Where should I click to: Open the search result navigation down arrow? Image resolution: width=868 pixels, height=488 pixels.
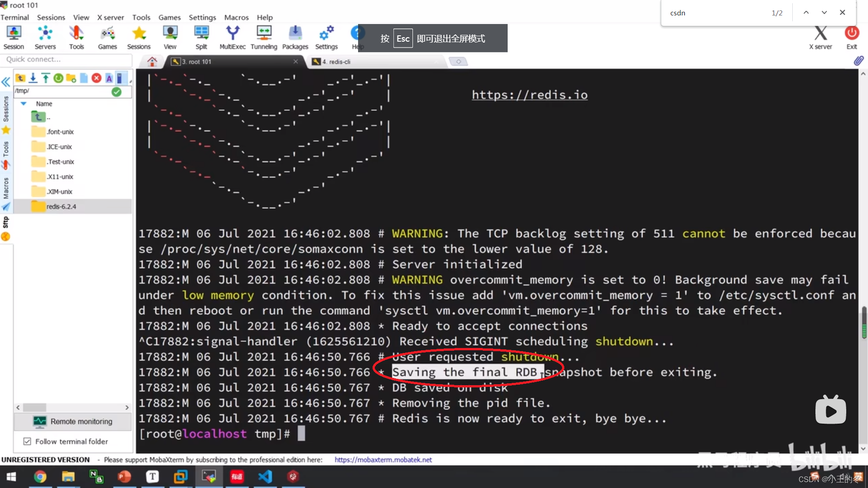tap(824, 12)
